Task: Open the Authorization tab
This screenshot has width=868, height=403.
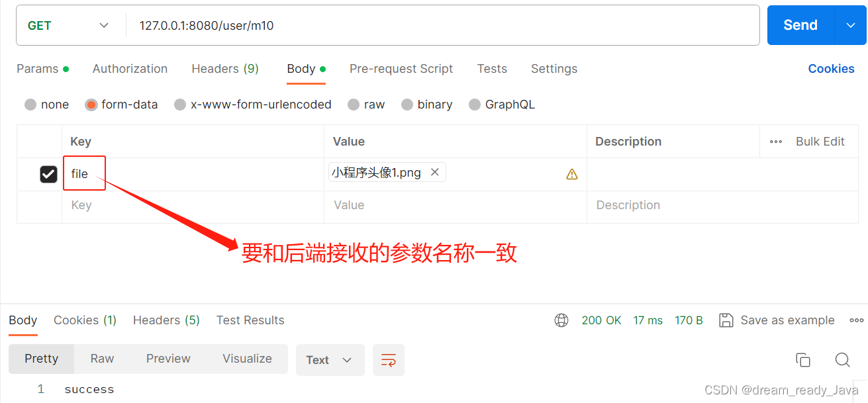Action: [130, 69]
